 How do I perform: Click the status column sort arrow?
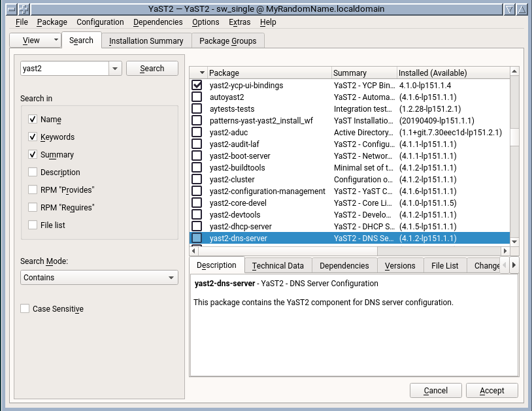pos(202,73)
